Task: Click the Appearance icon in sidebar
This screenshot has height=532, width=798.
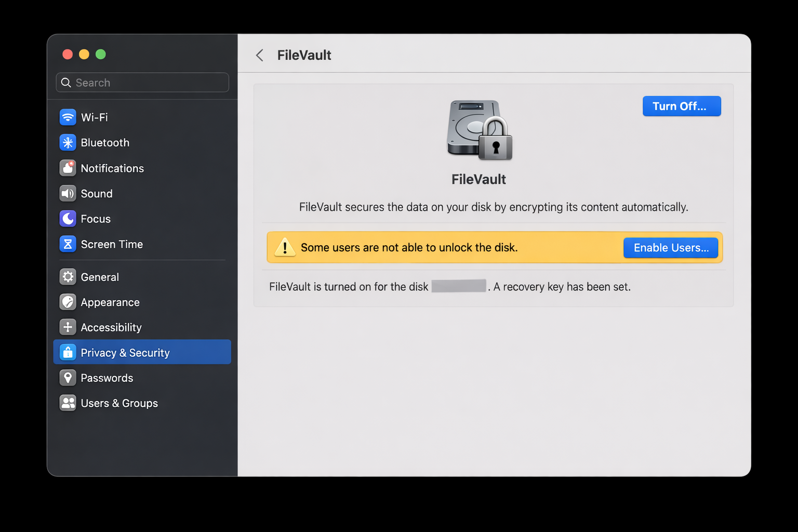Action: coord(68,302)
